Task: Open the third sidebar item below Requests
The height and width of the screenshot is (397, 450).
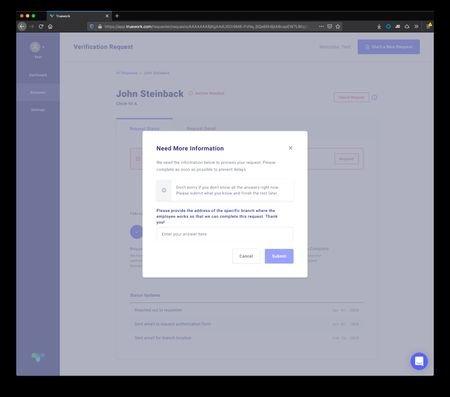Action: pyautogui.click(x=38, y=110)
